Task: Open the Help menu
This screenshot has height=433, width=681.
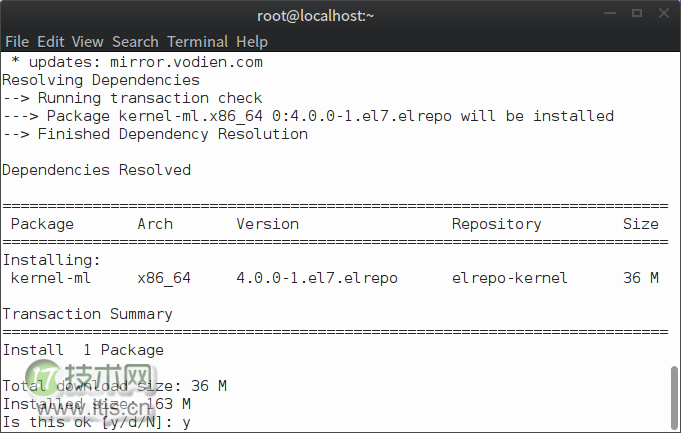Action: (x=252, y=41)
